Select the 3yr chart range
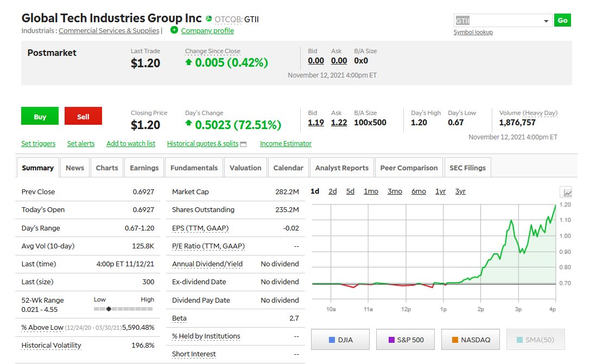Image resolution: width=615 pixels, height=364 pixels. point(460,191)
